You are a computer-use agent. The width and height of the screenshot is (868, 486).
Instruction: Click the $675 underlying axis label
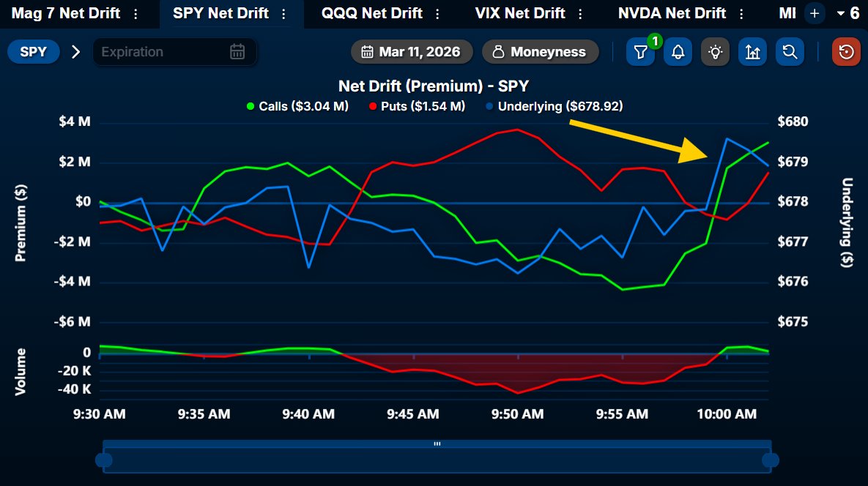pos(793,322)
